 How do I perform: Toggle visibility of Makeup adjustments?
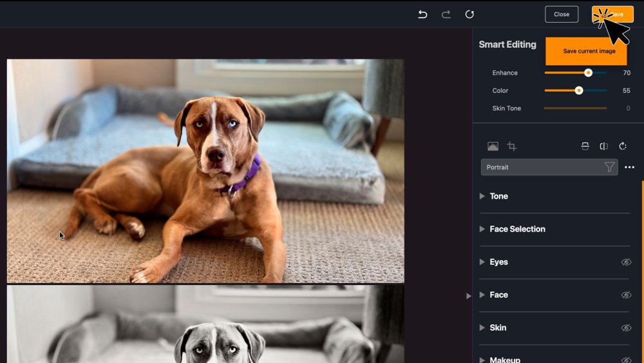click(x=626, y=360)
